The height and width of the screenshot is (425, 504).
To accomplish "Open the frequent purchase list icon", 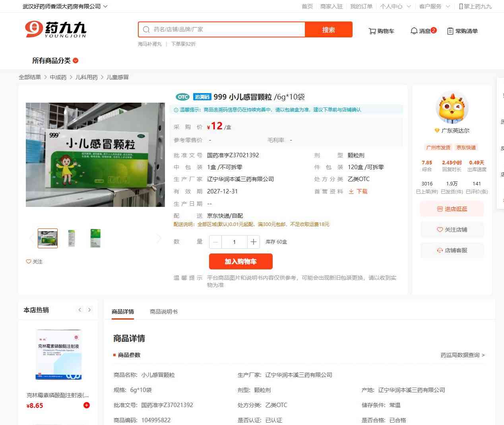I will 450,31.
